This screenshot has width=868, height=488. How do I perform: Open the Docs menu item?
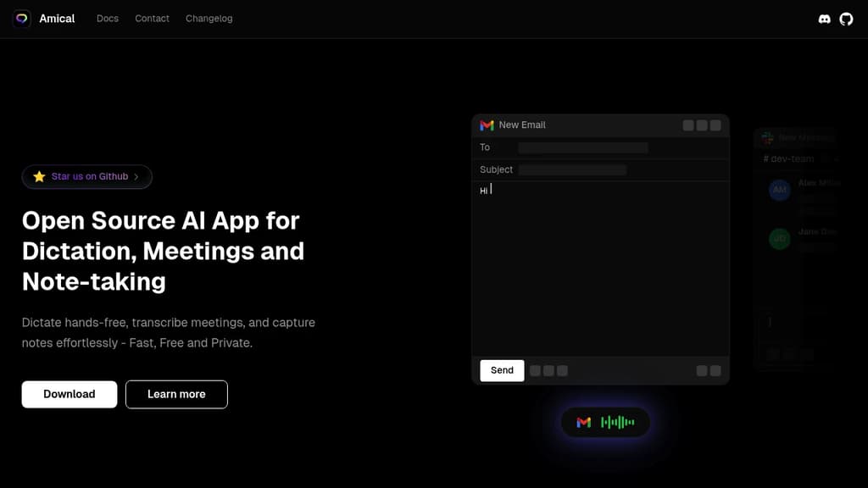(x=107, y=19)
